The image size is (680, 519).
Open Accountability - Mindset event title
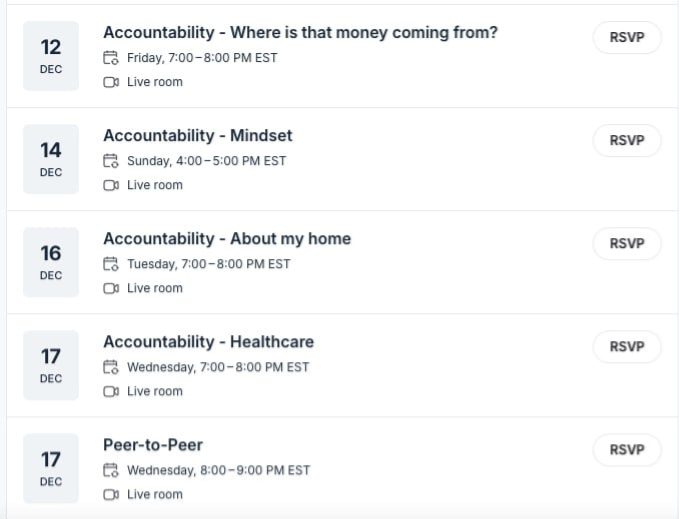198,136
